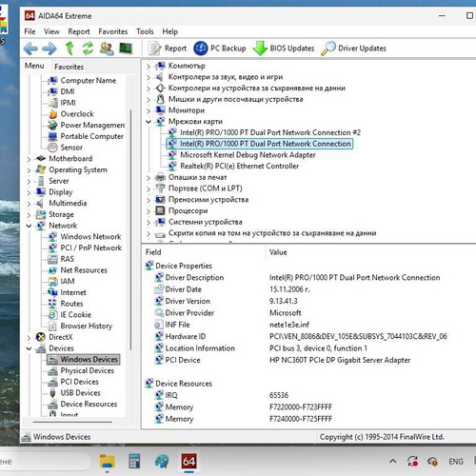The width and height of the screenshot is (476, 476).
Task: Expand the Operating System node
Action: coord(29,170)
